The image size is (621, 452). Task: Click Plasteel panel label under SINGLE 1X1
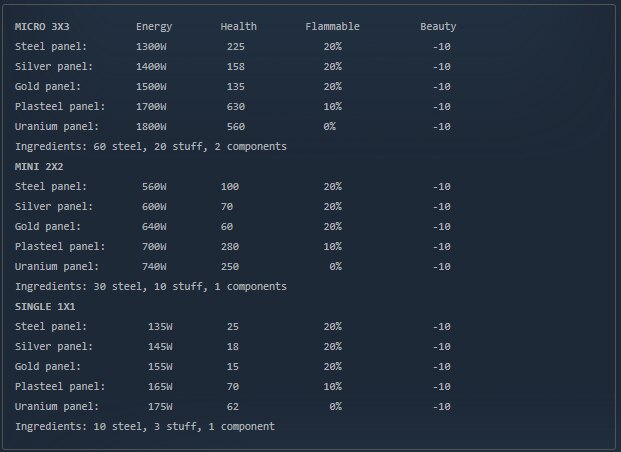click(60, 387)
